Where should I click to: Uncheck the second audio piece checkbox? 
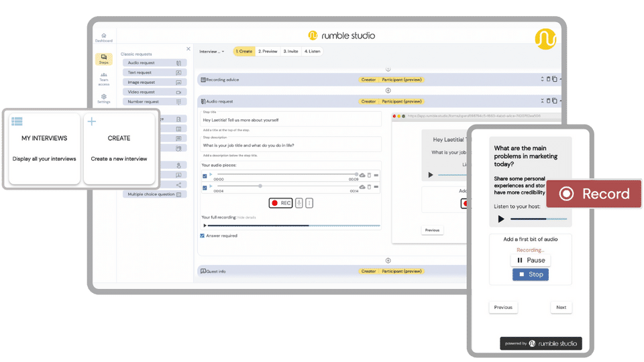click(205, 188)
